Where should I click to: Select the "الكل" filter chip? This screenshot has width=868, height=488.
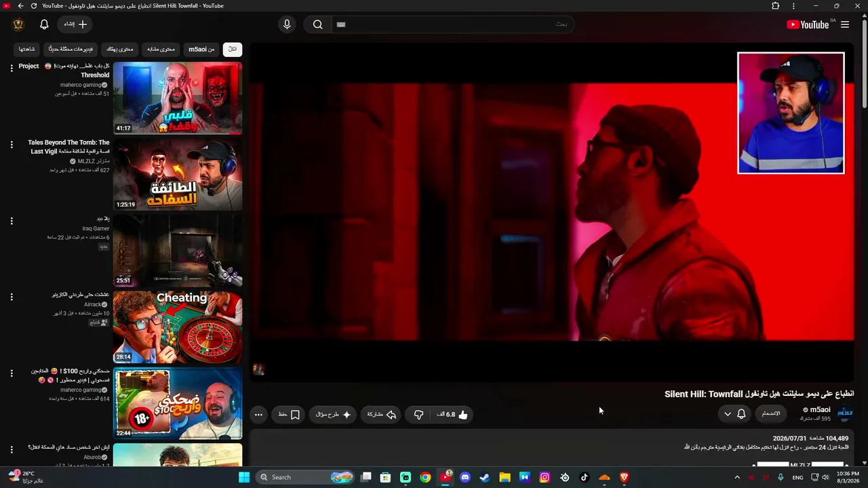tap(233, 49)
